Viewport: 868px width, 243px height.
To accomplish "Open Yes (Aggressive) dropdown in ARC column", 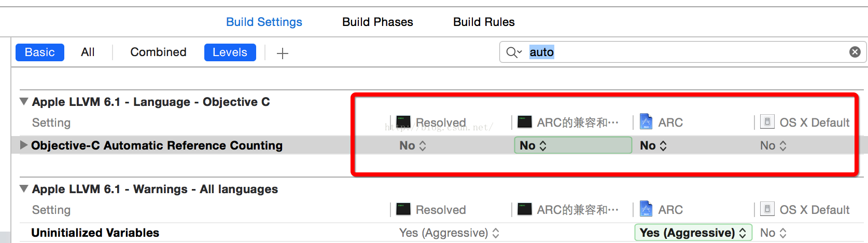I will [x=693, y=233].
